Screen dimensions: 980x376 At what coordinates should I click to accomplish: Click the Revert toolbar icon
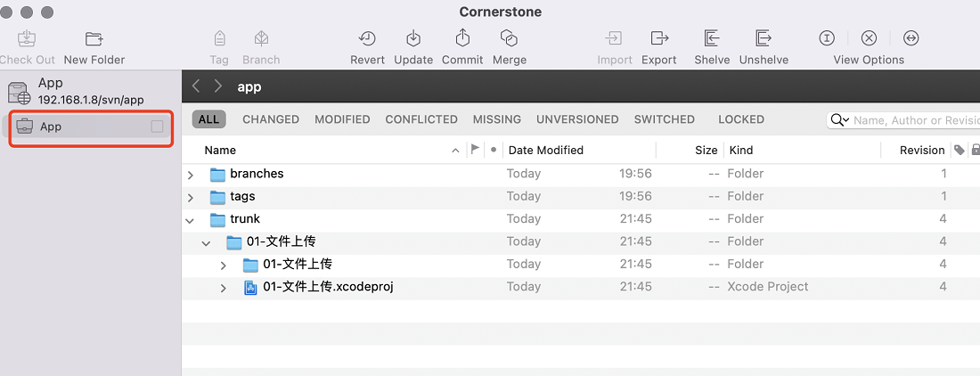click(x=367, y=38)
